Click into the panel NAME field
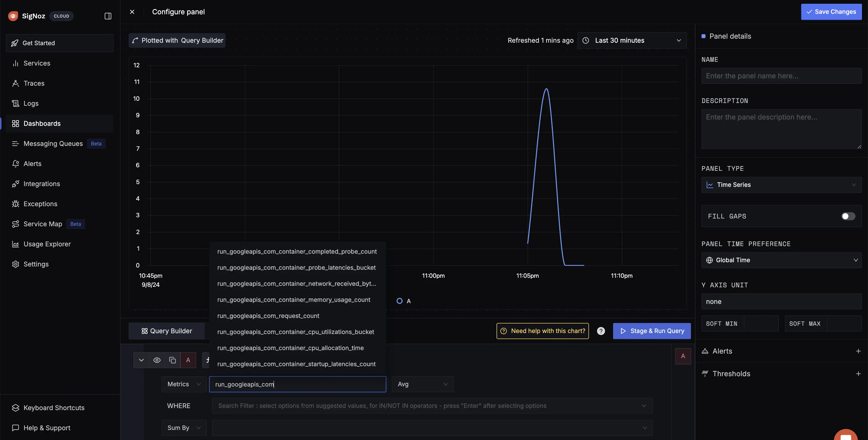The width and height of the screenshot is (868, 440). tap(781, 76)
